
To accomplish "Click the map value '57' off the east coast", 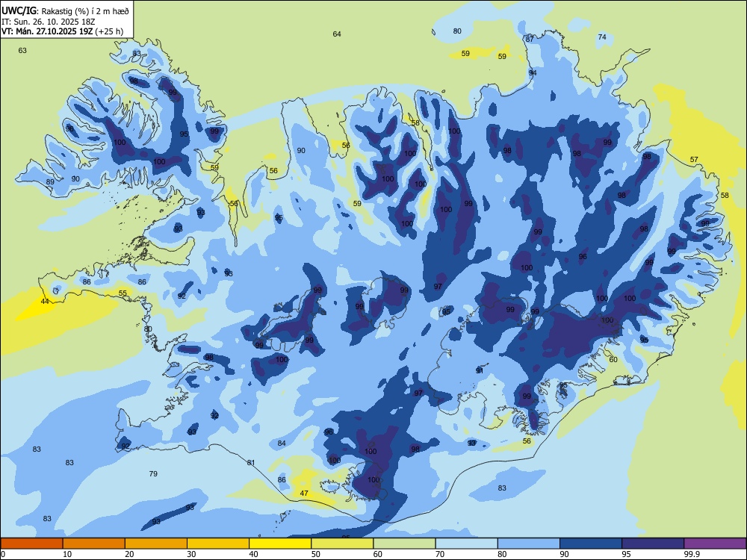I will click(694, 160).
